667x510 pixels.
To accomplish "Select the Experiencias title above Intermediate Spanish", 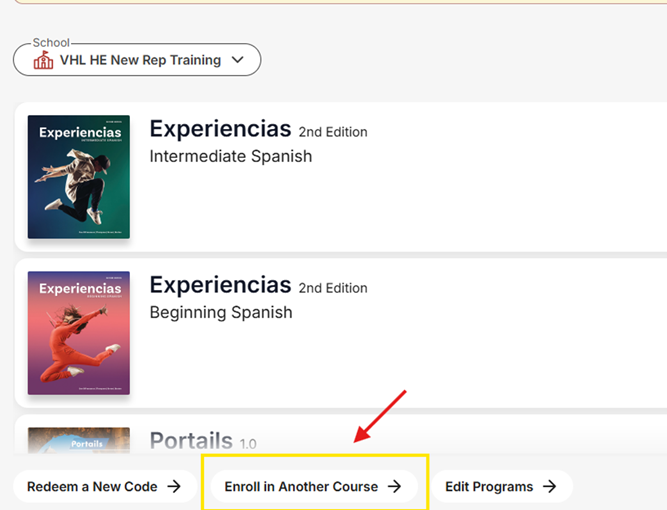I will [220, 129].
